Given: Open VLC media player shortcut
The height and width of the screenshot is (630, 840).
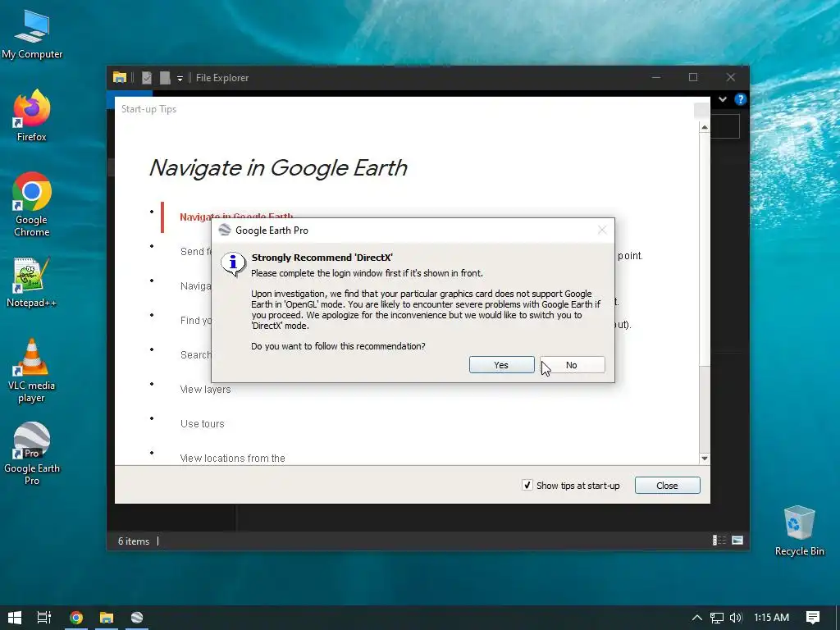Looking at the screenshot, I should (x=32, y=371).
